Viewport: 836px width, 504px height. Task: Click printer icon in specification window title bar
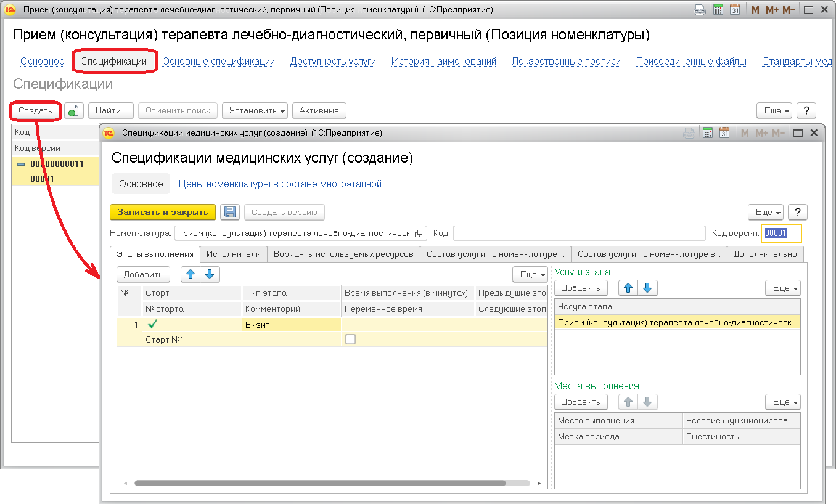click(691, 132)
